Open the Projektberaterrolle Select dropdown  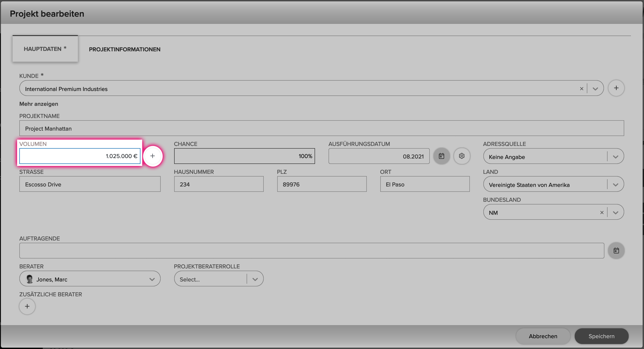[219, 279]
